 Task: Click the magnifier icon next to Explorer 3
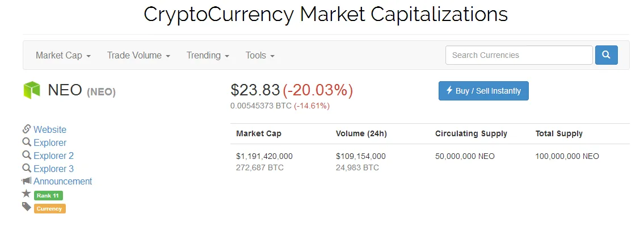point(27,168)
